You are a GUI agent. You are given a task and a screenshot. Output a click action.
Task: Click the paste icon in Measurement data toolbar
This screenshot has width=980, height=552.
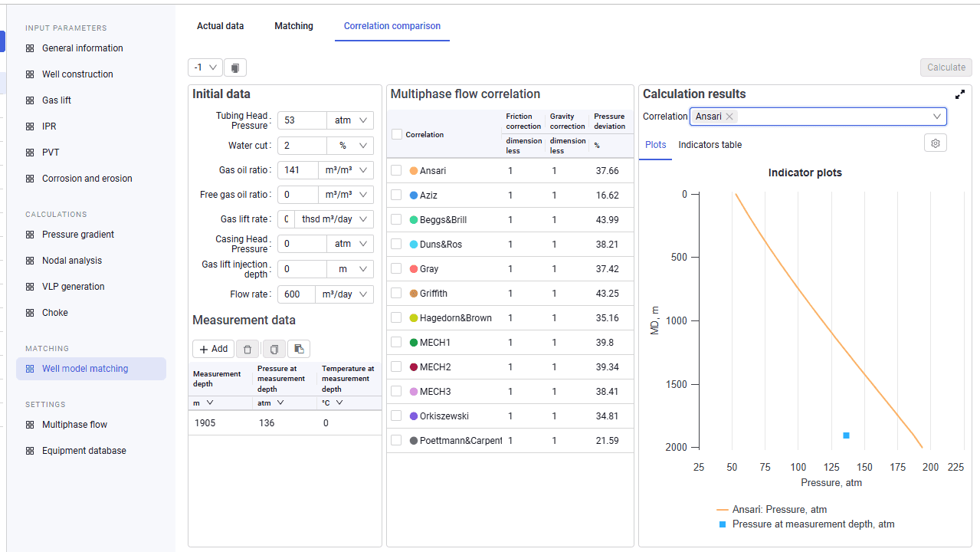[x=299, y=349]
